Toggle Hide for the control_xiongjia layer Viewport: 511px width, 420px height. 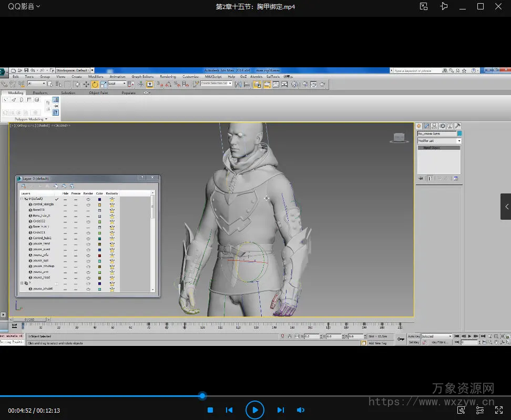coord(65,204)
